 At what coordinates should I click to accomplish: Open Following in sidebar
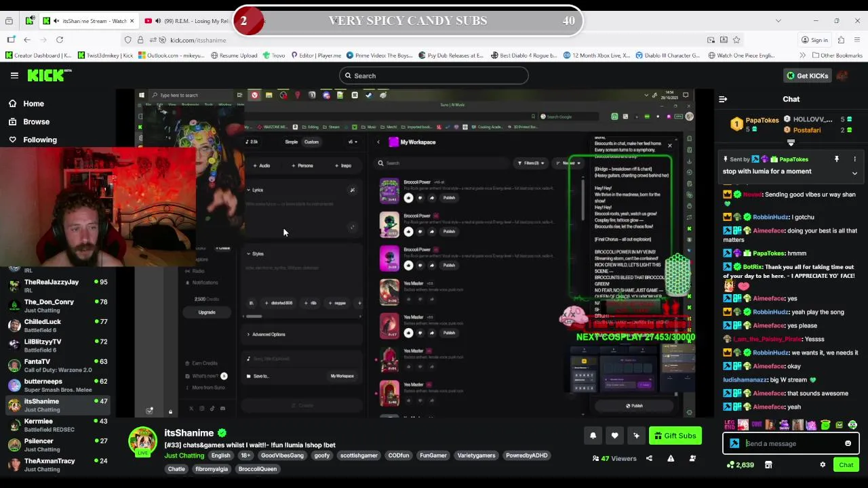point(33,140)
